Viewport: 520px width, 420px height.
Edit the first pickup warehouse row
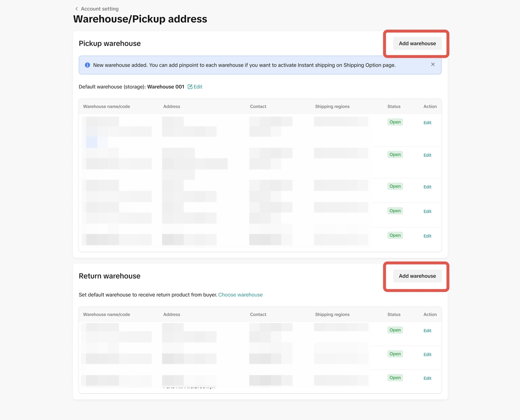click(427, 123)
